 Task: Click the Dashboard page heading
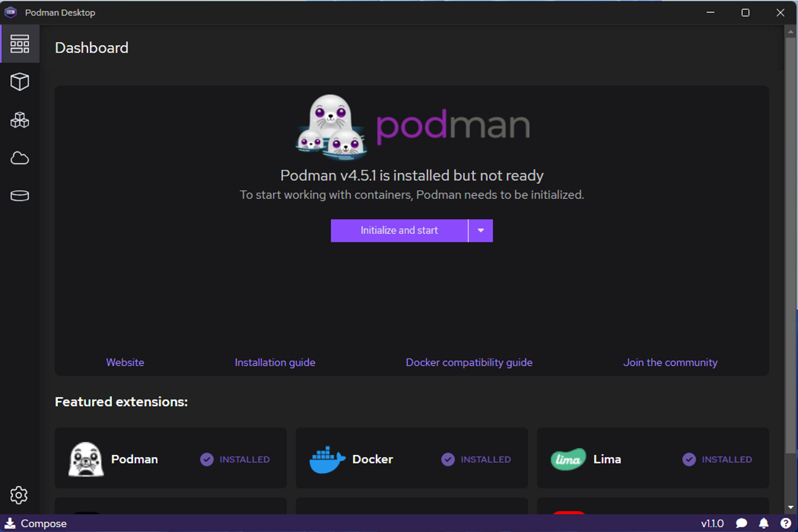point(92,48)
